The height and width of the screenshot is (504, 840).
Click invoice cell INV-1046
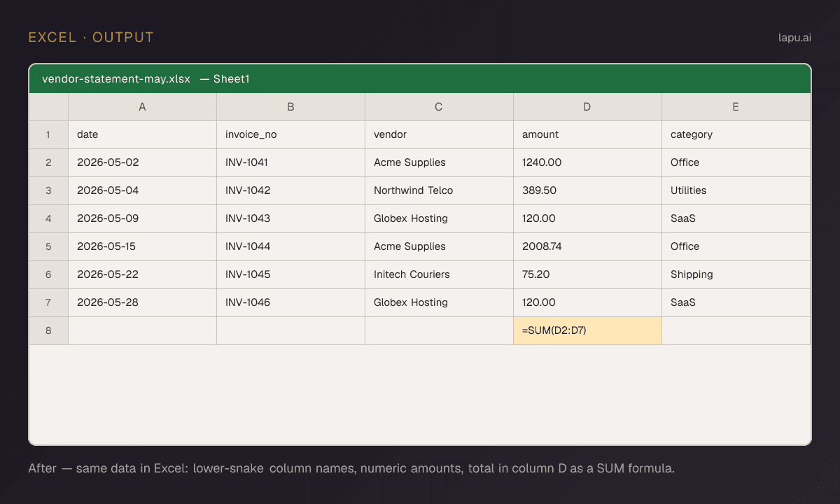click(291, 303)
